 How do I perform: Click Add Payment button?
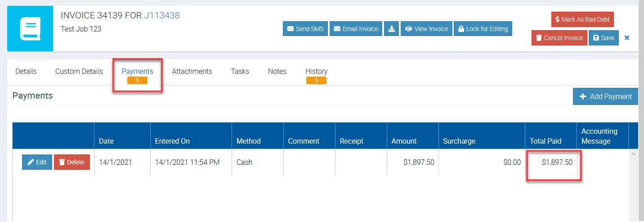point(605,96)
